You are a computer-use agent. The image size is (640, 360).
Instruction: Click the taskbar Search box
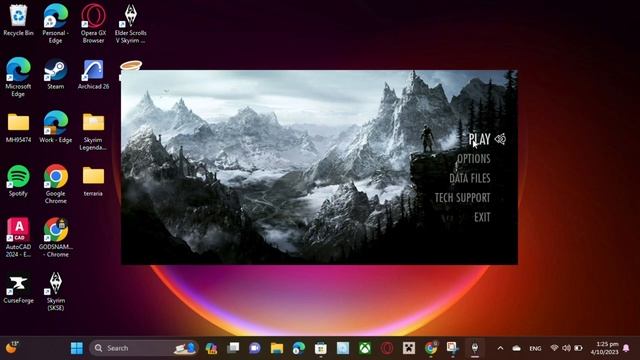(x=144, y=348)
